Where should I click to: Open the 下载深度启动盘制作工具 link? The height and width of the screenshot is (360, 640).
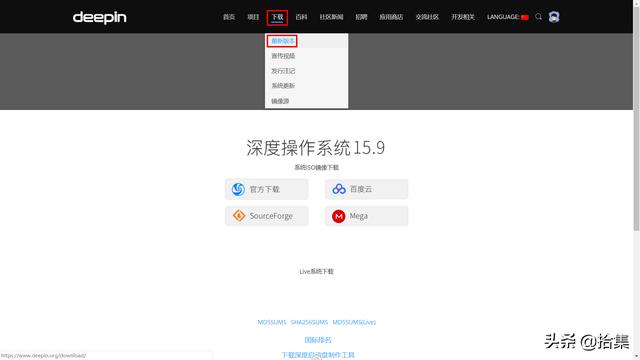pos(318,355)
